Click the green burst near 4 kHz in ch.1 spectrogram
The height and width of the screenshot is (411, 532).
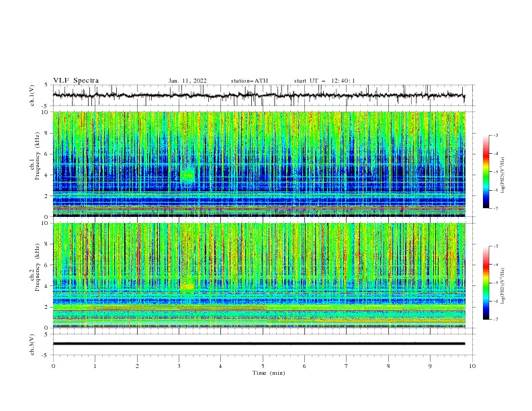point(187,175)
